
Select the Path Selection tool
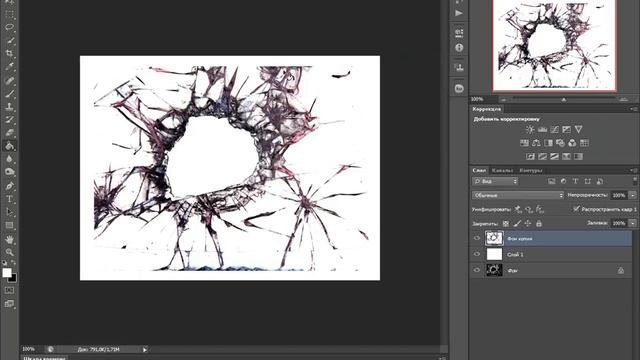(x=9, y=212)
